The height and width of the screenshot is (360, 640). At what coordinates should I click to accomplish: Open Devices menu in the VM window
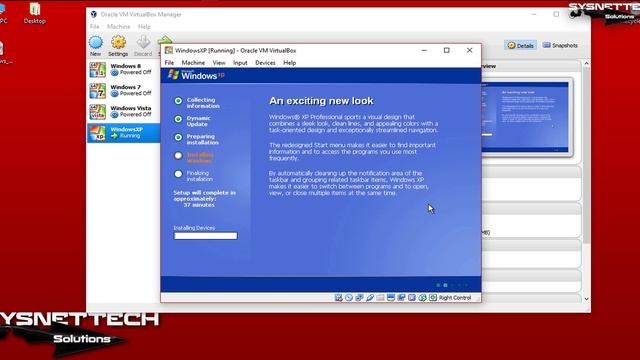(265, 63)
